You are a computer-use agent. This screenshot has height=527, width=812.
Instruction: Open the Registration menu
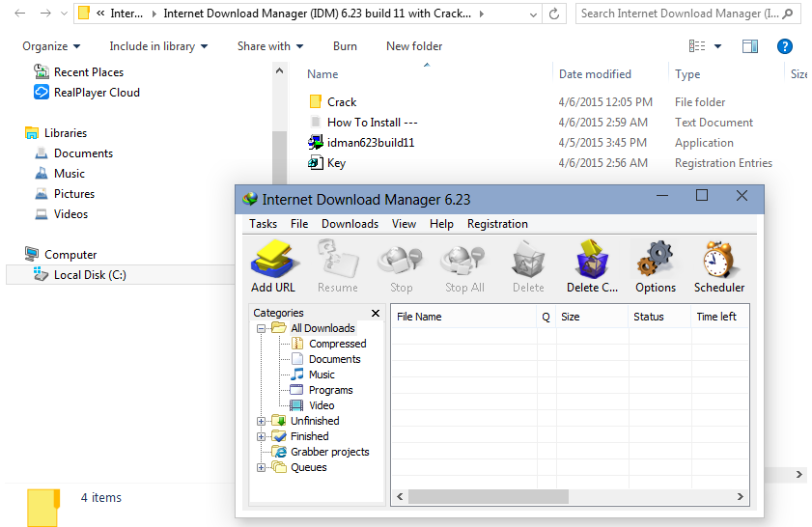pyautogui.click(x=497, y=224)
